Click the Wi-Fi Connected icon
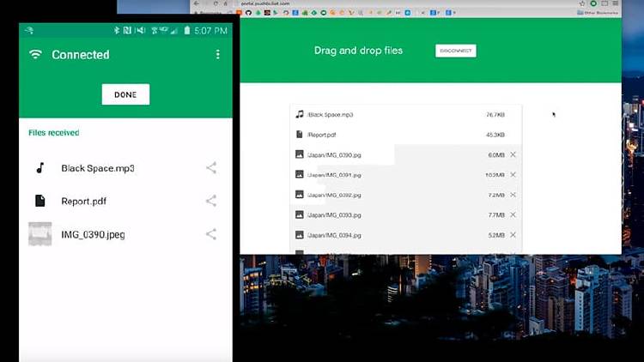The height and width of the screenshot is (362, 644). (35, 54)
